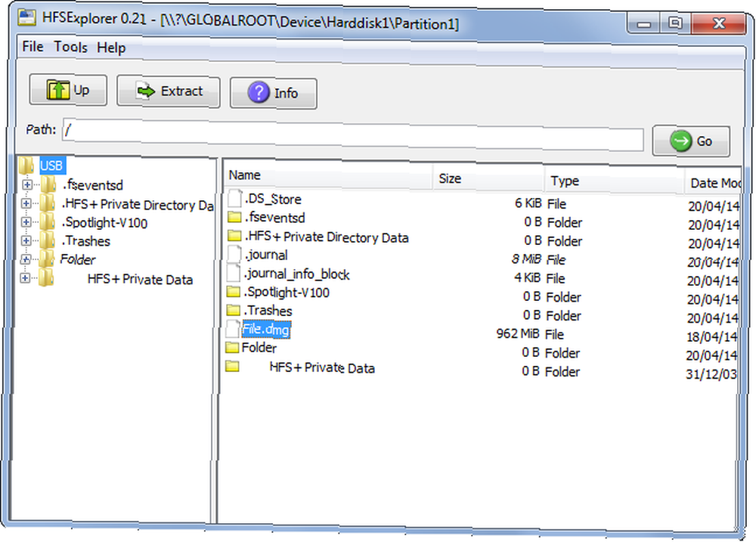
Task: Expand the HFS+ Private Data tree node
Action: [x=25, y=277]
